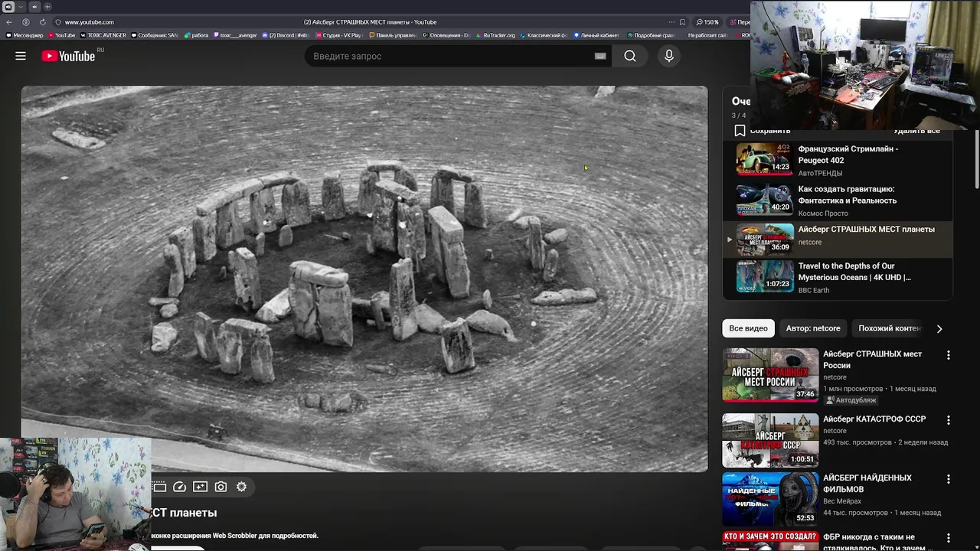
Task: Open 'Айсберг КАТАСТРОФ СССР' recommended title
Action: pos(874,419)
